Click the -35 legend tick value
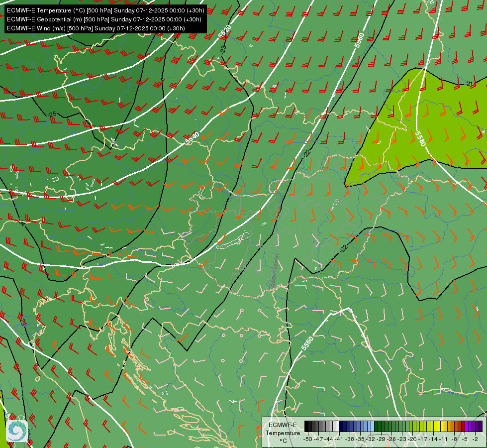Screen dimensions: 487x448 (360, 439)
